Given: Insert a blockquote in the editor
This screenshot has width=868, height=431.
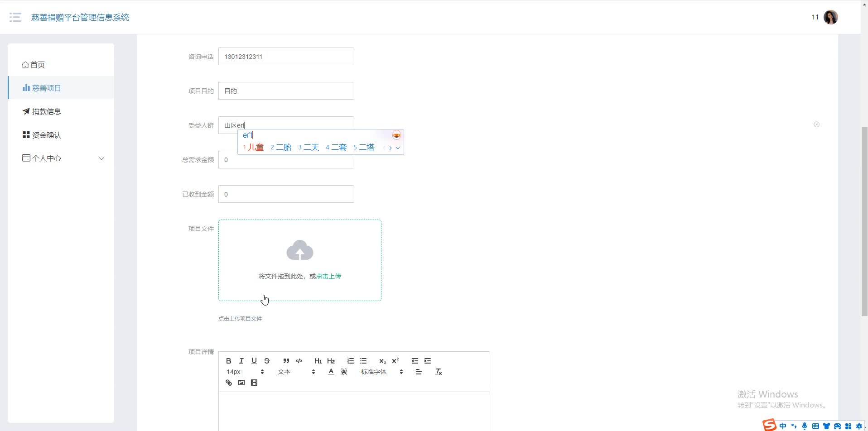Looking at the screenshot, I should [286, 361].
